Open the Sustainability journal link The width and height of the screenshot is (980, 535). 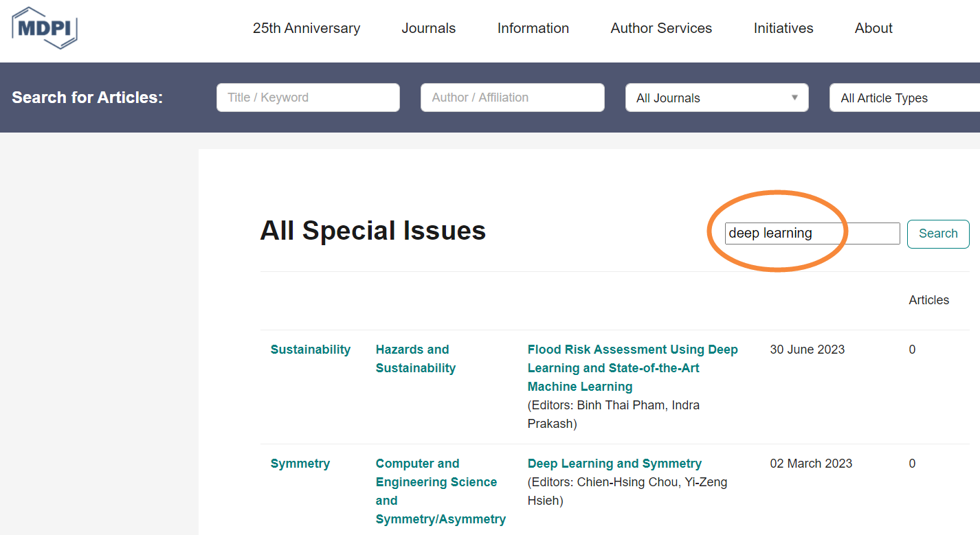310,349
